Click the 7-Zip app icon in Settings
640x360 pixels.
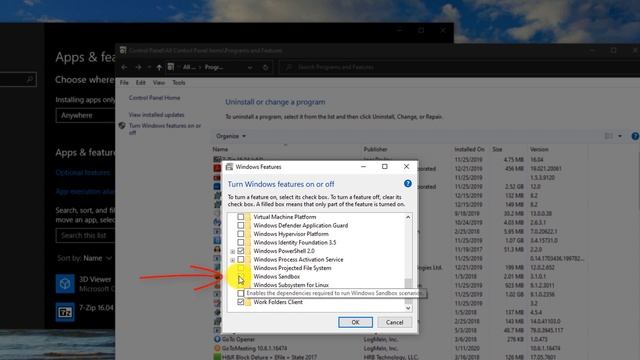[x=65, y=312]
